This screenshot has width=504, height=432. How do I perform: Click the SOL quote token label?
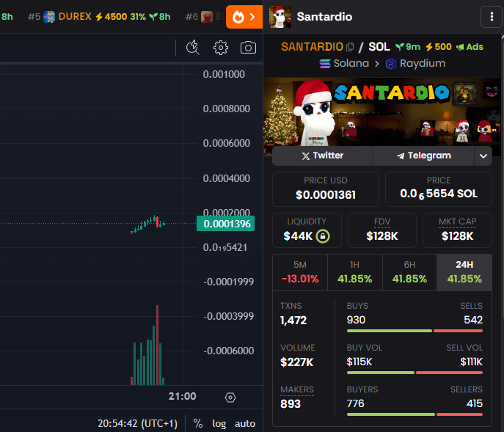tap(379, 47)
